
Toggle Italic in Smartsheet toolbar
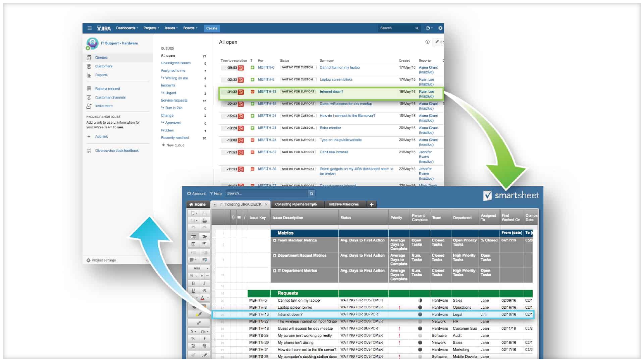tap(204, 283)
